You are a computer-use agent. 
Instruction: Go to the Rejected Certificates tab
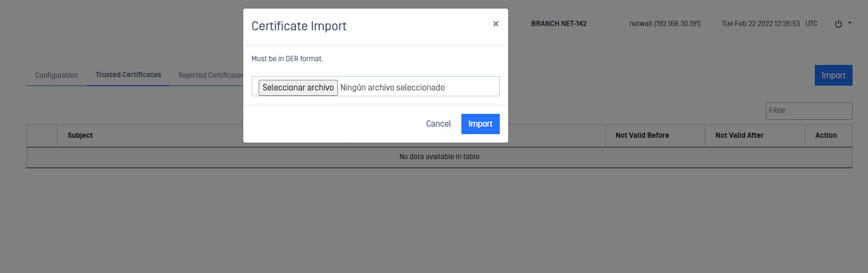211,75
